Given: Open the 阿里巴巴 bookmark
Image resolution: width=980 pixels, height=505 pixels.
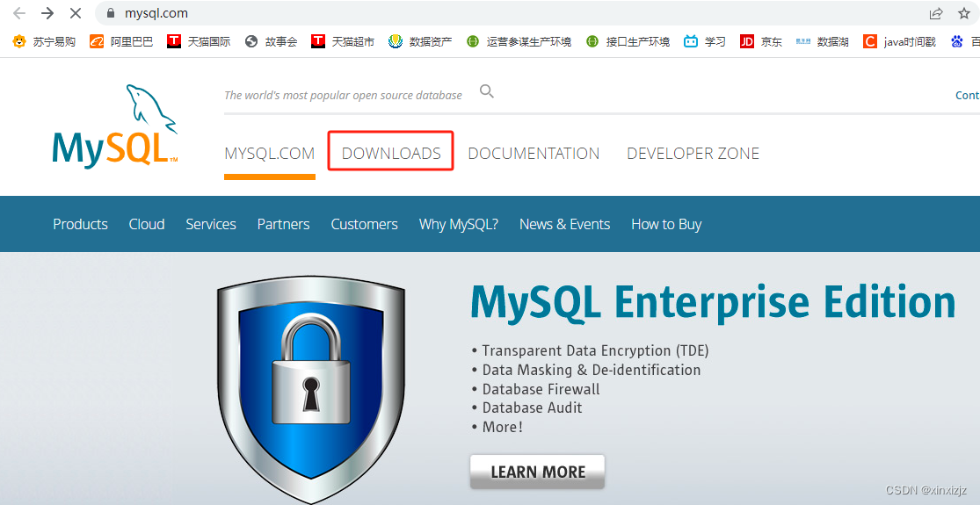Looking at the screenshot, I should coord(121,42).
